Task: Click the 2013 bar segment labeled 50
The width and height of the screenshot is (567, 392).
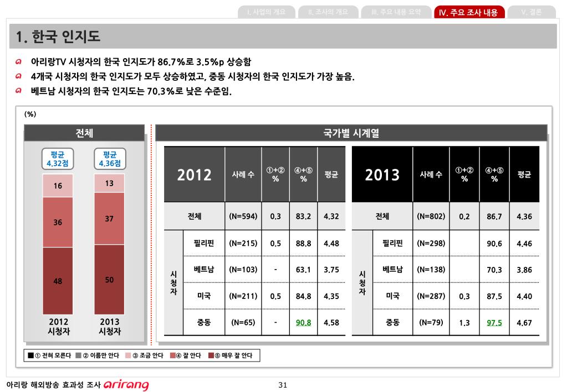Action: [x=109, y=280]
